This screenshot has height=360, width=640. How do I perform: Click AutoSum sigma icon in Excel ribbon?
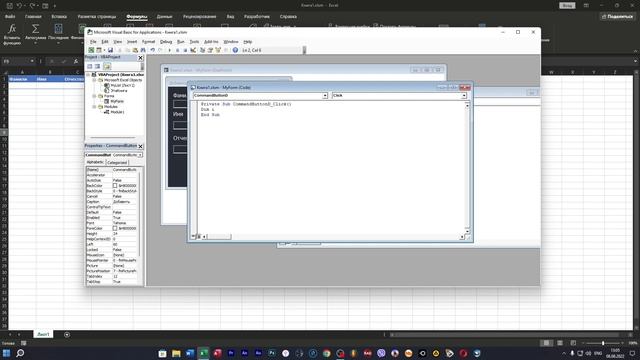pos(35,29)
